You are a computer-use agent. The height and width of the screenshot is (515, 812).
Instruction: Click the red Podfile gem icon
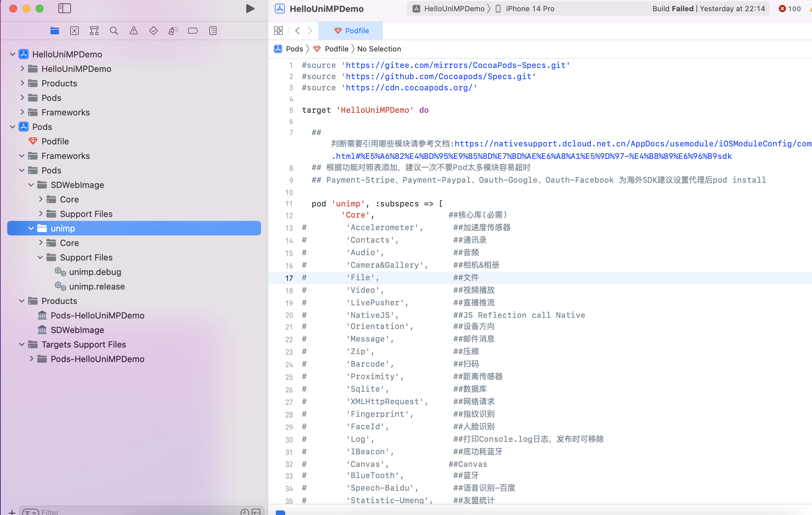click(x=33, y=141)
